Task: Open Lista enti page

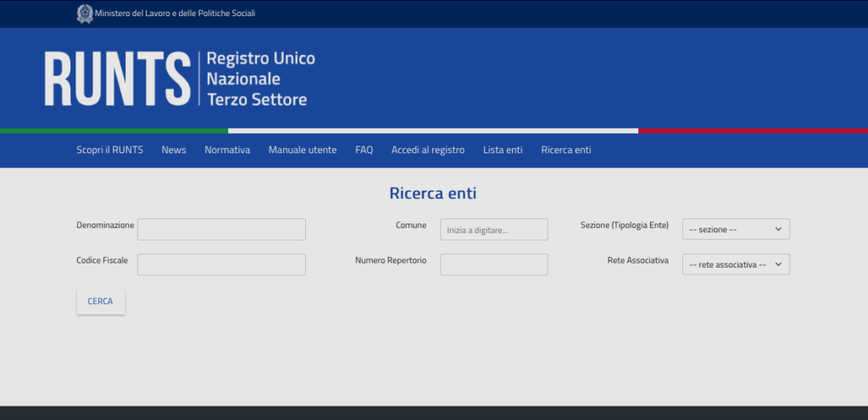Action: [503, 150]
